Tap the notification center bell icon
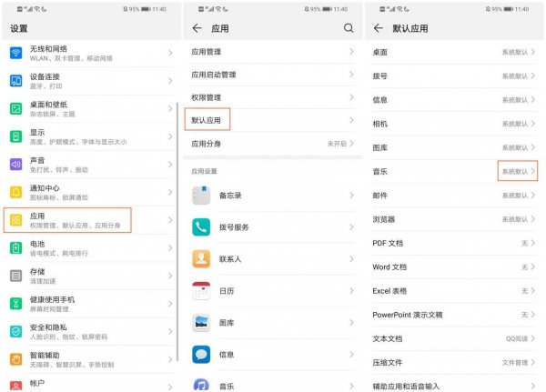Viewport: 546px width, 392px height. tap(15, 192)
